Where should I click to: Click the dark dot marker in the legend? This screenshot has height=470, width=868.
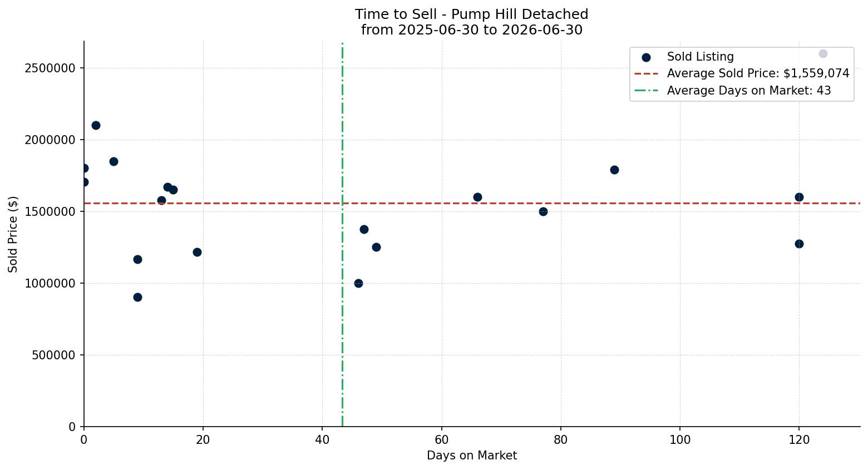coord(646,57)
